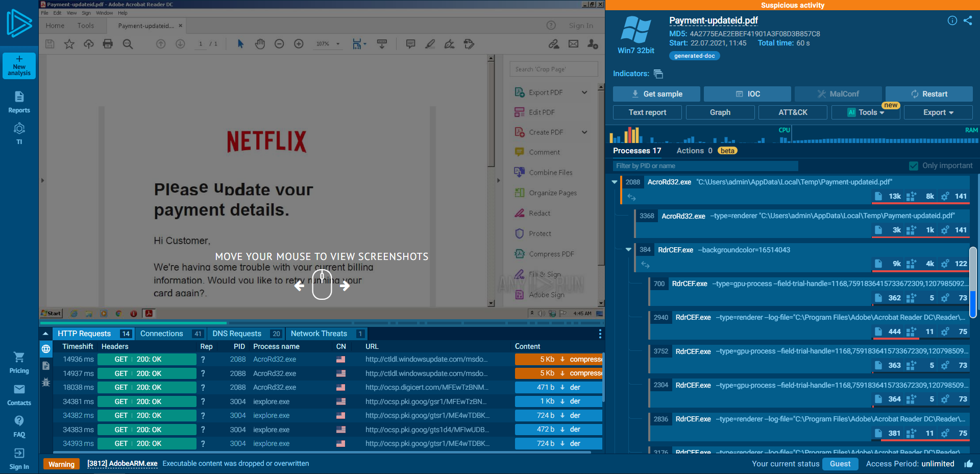Image resolution: width=980 pixels, height=474 pixels.
Task: Click the MD5 hash value
Action: 755,34
